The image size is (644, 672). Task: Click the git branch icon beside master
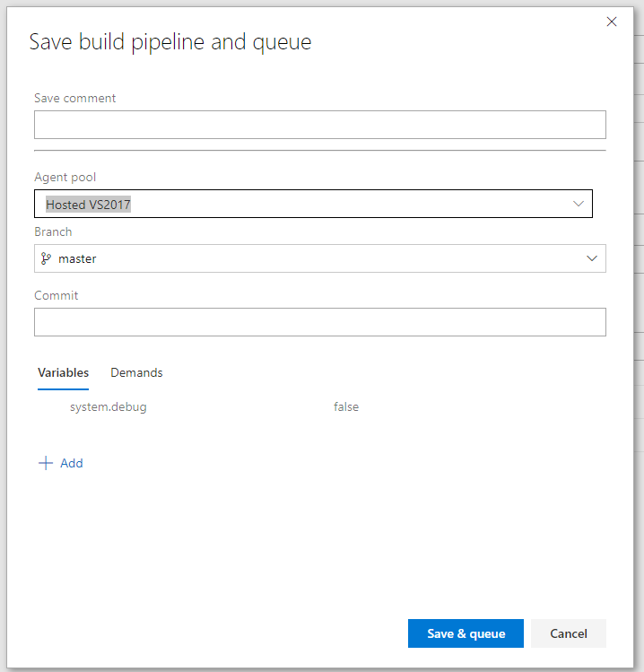(x=46, y=258)
